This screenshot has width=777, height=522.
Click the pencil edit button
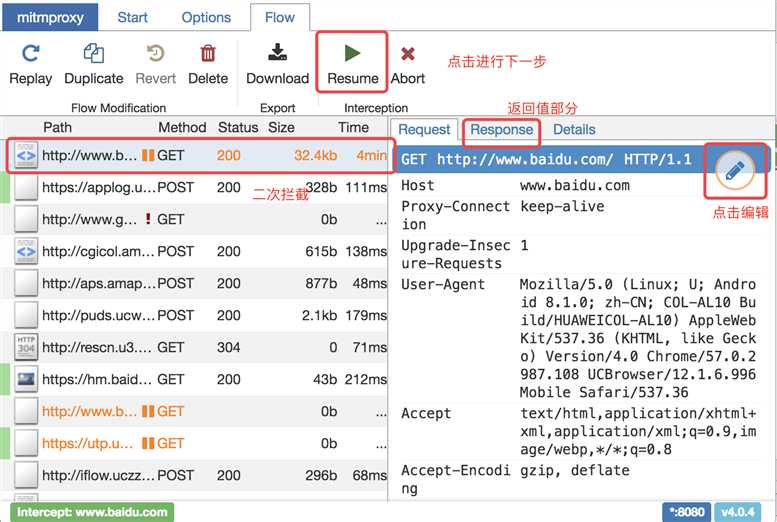click(735, 171)
